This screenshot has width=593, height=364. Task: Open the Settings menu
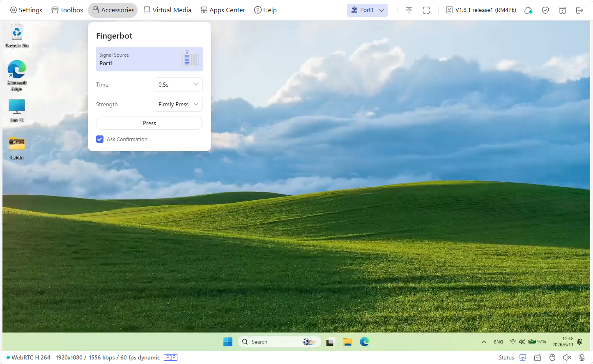pos(26,10)
